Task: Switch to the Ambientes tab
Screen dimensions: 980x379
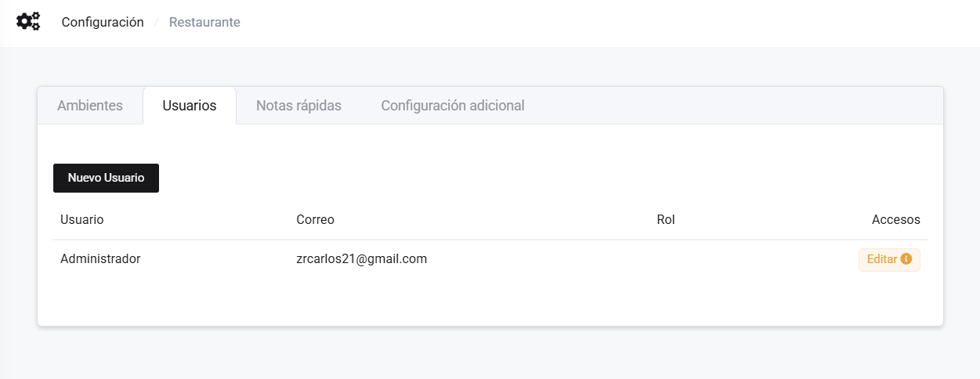Action: (x=90, y=106)
